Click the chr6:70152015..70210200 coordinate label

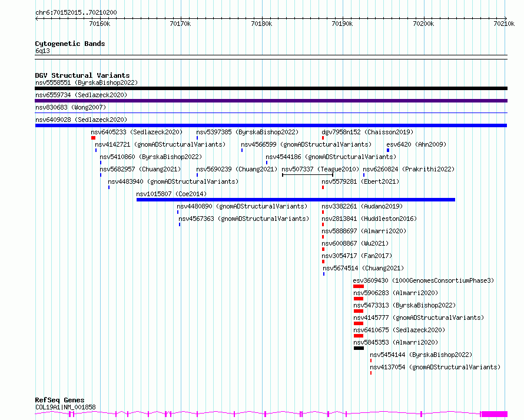pyautogui.click(x=76, y=12)
